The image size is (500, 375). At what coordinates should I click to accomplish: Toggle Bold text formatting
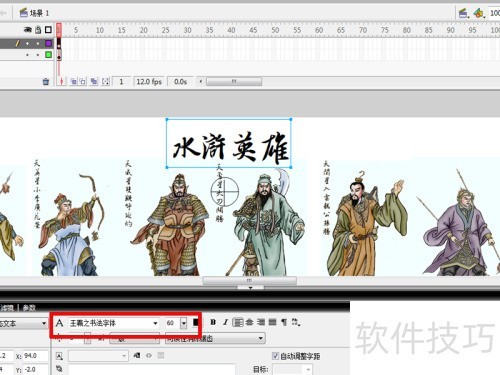point(213,322)
